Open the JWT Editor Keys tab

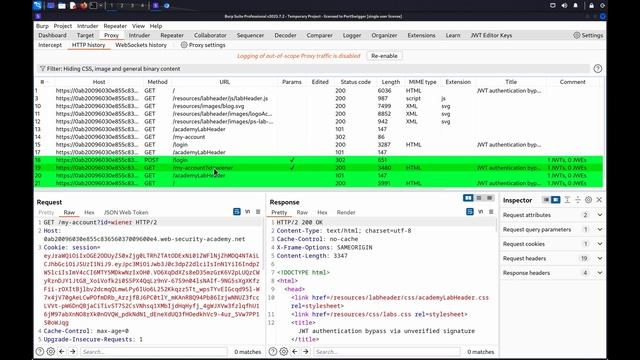pos(491,35)
